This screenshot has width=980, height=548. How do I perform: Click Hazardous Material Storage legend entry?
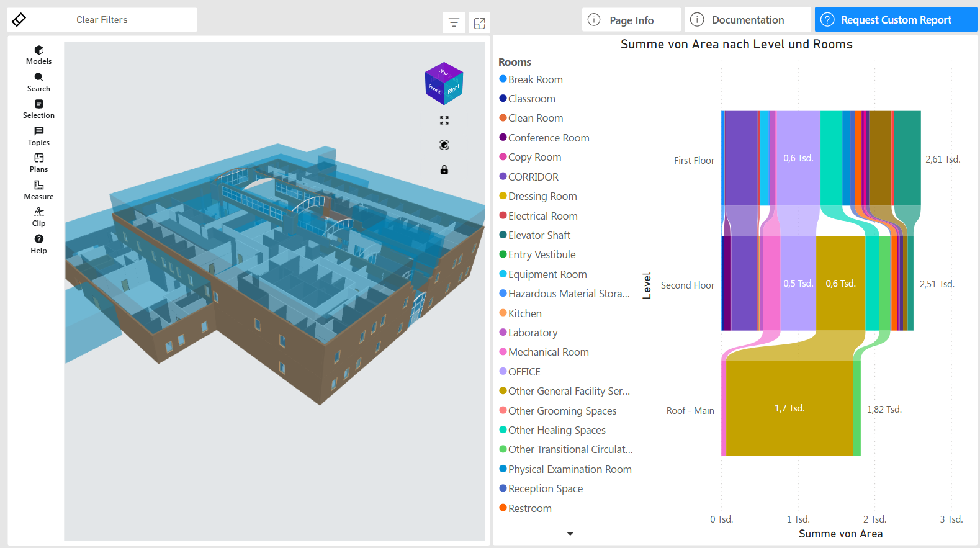(x=565, y=294)
